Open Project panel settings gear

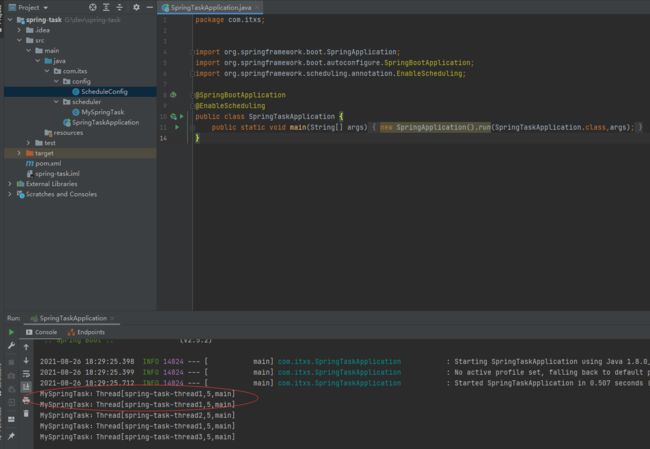point(136,7)
